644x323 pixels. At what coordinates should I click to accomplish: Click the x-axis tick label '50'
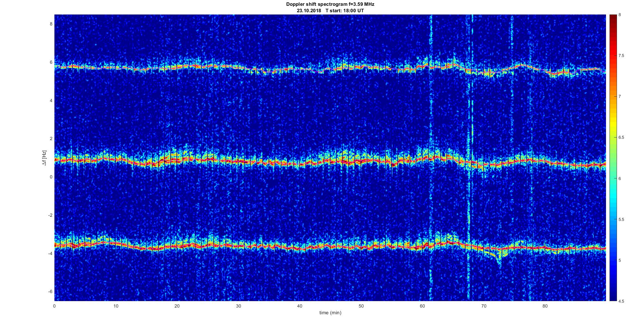[x=361, y=306]
